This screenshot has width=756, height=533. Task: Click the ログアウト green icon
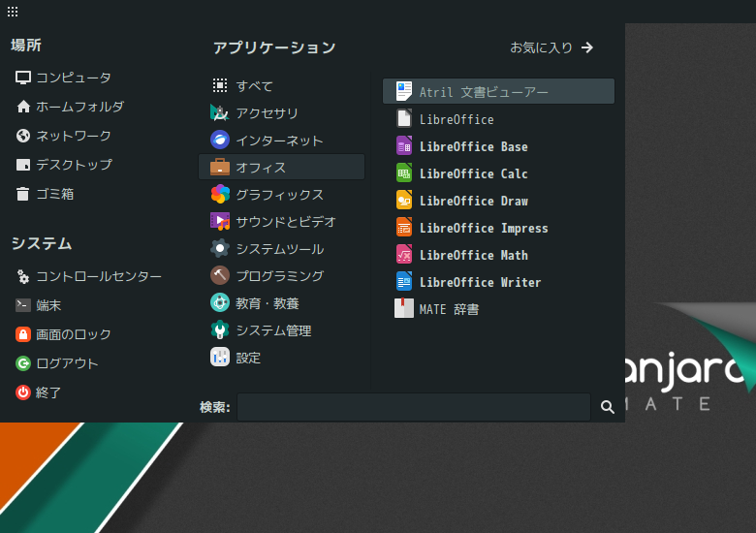[22, 363]
